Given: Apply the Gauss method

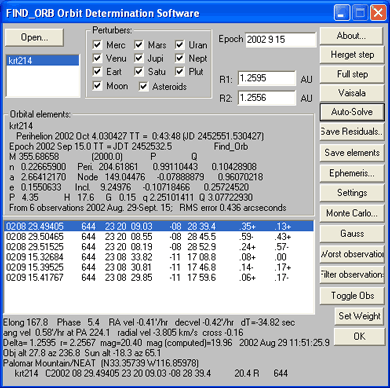Looking at the screenshot, I should pos(351,234).
